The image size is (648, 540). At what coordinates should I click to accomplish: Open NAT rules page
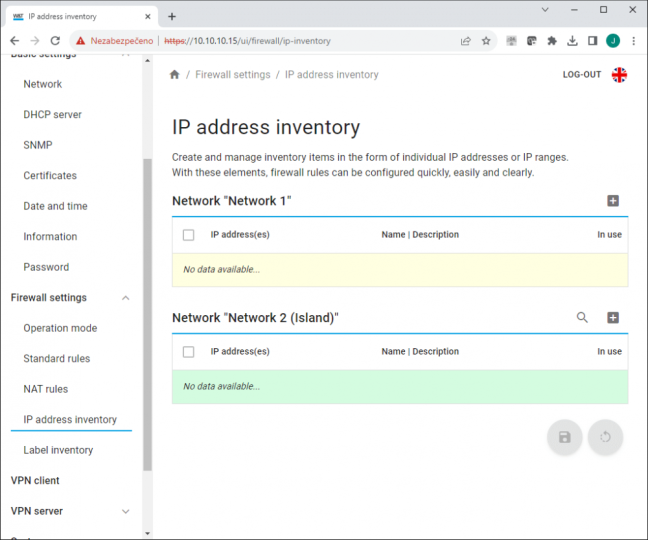tap(45, 389)
